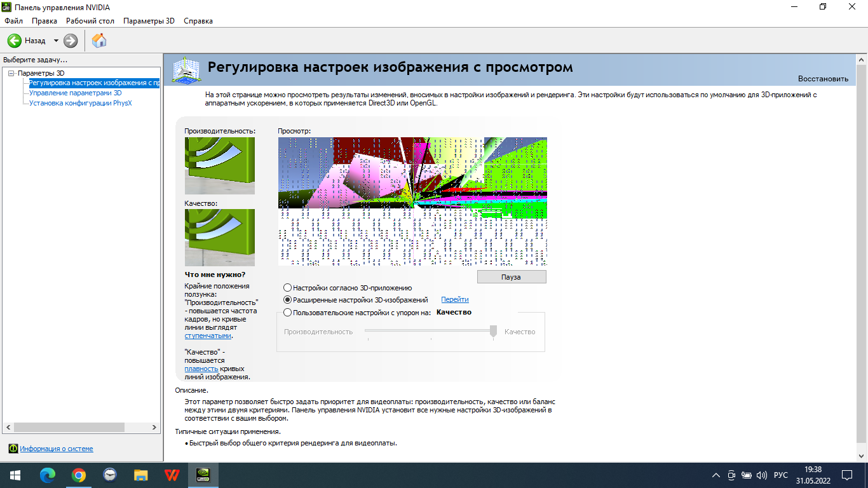Open the Правка menu
The height and width of the screenshot is (488, 868).
[x=44, y=21]
